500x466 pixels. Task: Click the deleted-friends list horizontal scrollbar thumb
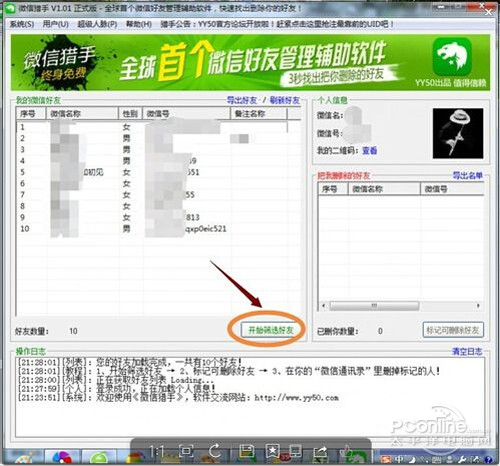(374, 305)
